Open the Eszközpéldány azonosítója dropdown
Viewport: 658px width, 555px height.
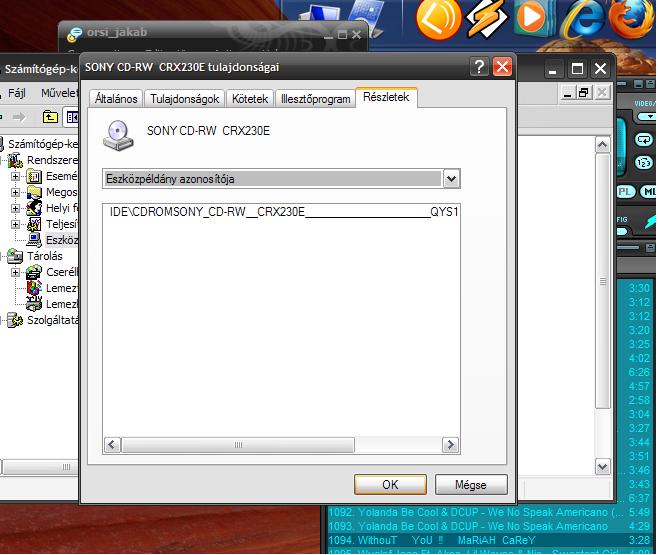pos(452,179)
